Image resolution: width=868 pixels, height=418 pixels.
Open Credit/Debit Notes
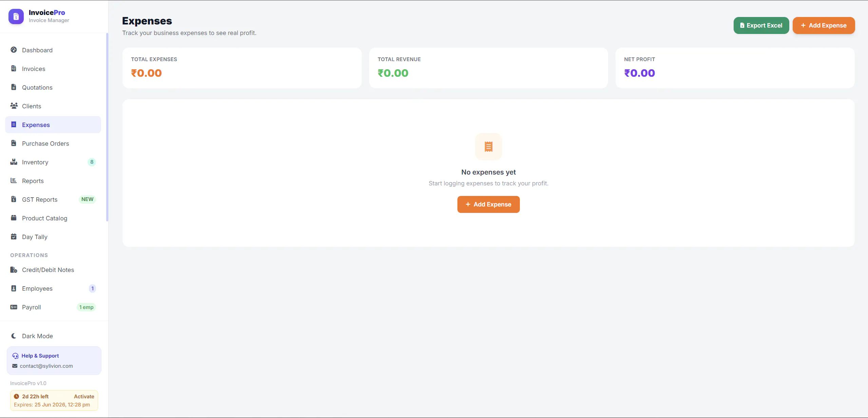click(53, 270)
